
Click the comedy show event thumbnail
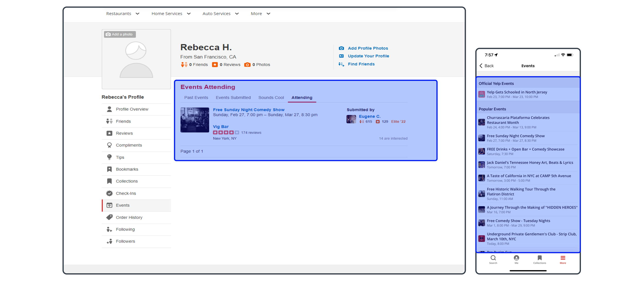[195, 120]
